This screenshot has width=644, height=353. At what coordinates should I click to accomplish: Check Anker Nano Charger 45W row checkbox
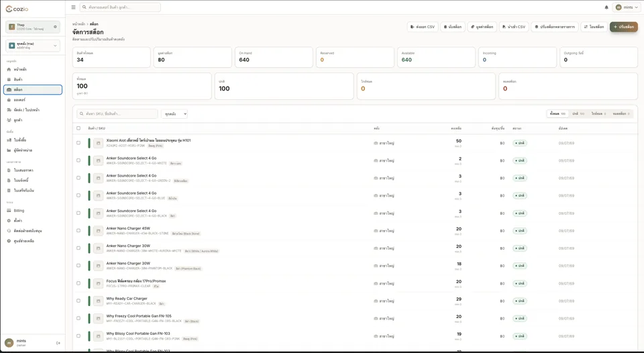pyautogui.click(x=78, y=231)
